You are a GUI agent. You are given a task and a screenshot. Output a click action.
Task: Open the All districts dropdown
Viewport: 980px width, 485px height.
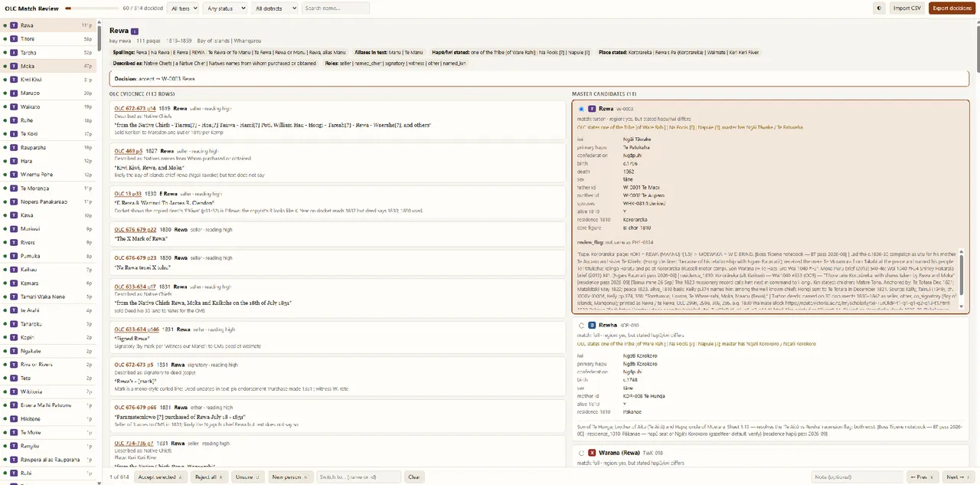tap(274, 8)
